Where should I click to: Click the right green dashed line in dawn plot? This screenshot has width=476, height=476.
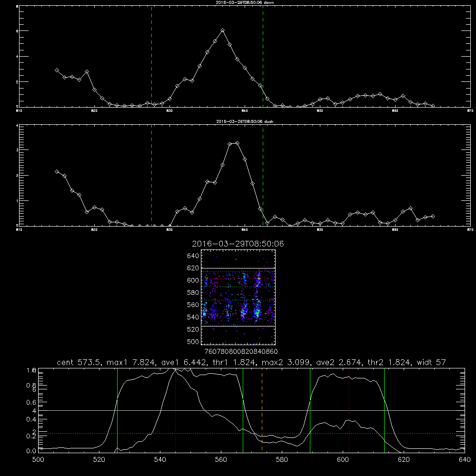(x=263, y=57)
